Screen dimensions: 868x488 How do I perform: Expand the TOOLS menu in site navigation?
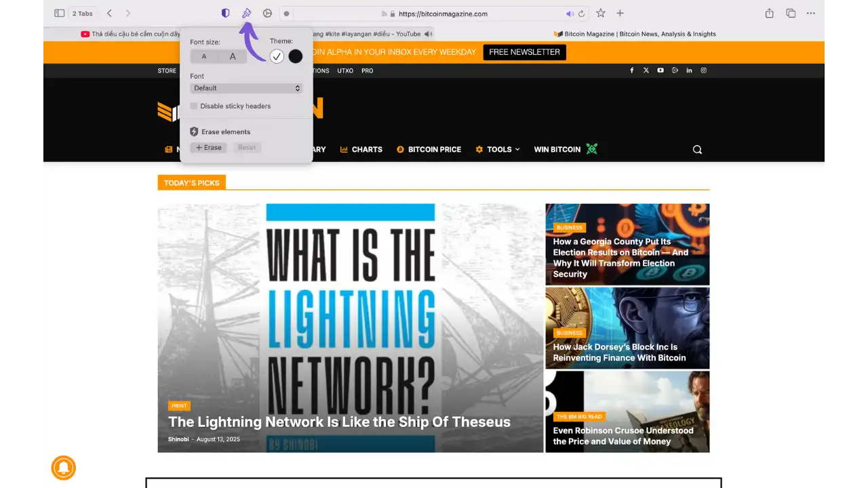click(x=498, y=150)
